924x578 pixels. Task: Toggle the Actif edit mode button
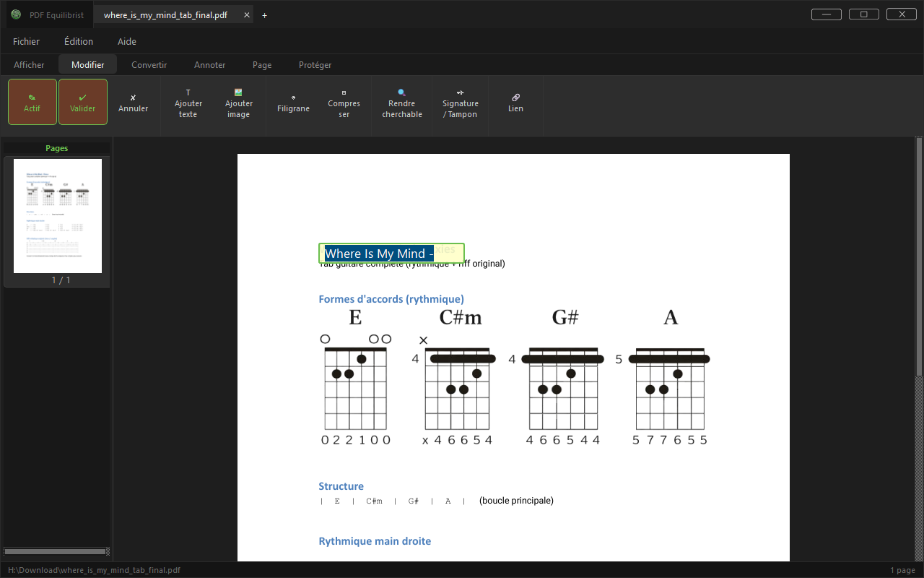tap(32, 102)
